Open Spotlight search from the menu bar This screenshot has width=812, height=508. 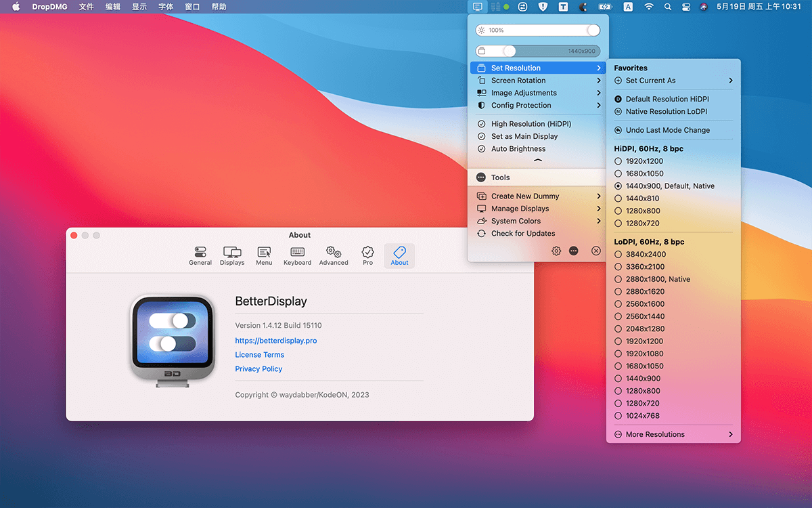click(x=668, y=7)
